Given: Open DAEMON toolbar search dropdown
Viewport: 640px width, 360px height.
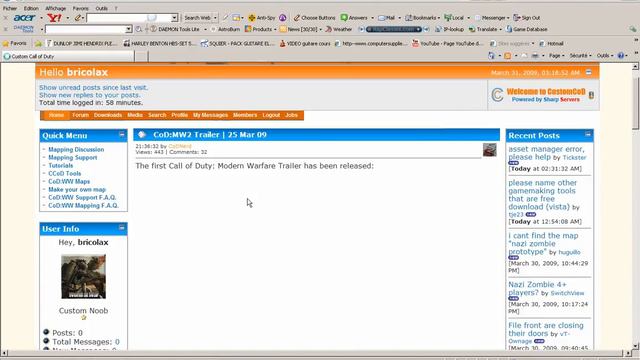Looking at the screenshot, I should [x=129, y=29].
